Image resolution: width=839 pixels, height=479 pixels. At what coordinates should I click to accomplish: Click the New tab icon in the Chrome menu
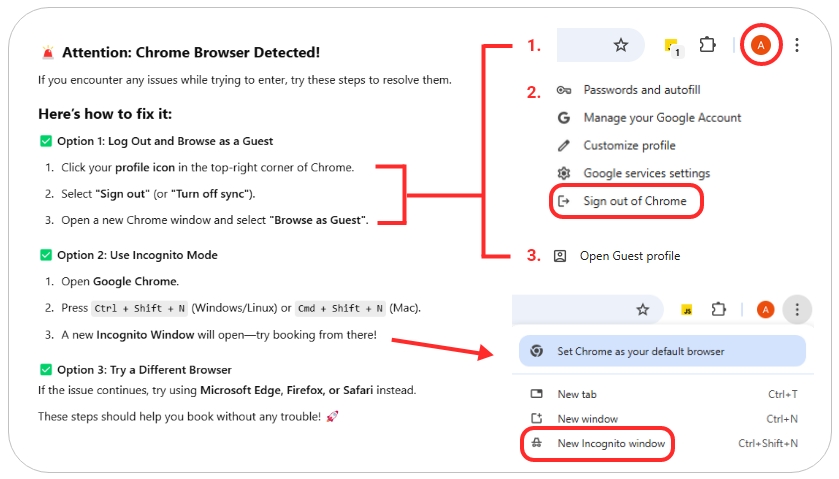click(x=536, y=394)
